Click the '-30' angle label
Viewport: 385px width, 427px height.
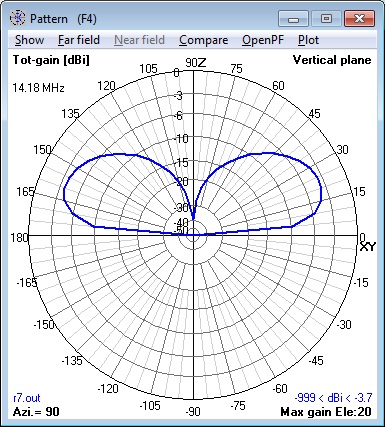(x=343, y=325)
